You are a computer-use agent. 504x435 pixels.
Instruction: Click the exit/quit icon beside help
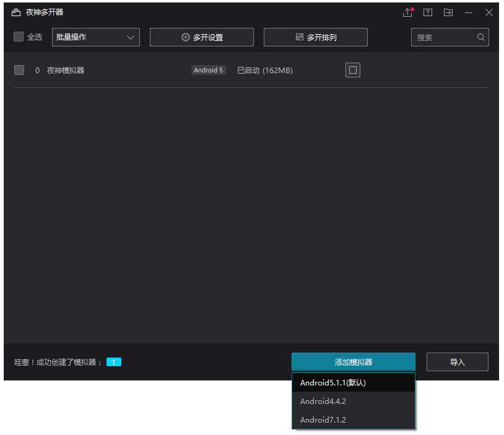[x=448, y=12]
